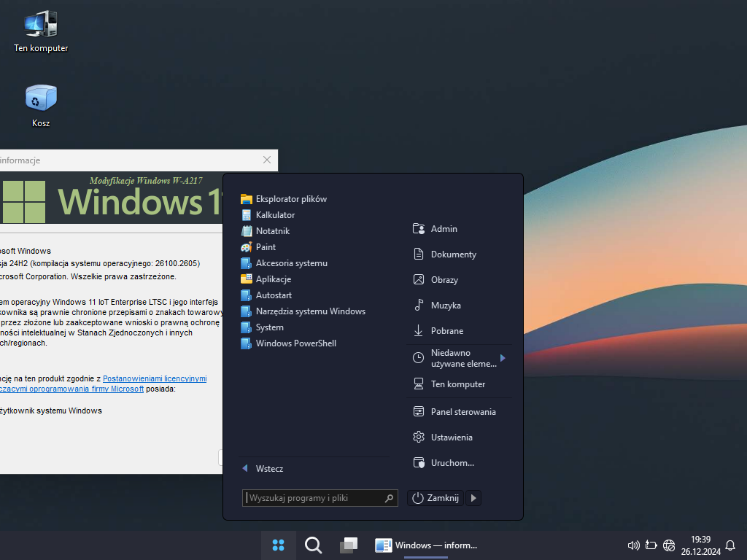Launch Kalkulator from the programs list
The width and height of the screenshot is (747, 560).
coord(275,215)
